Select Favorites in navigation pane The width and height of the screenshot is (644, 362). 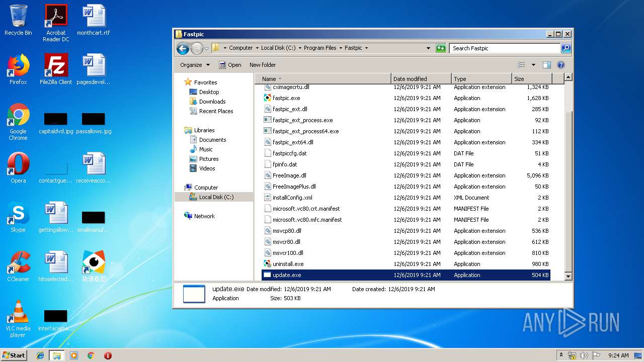[205, 82]
